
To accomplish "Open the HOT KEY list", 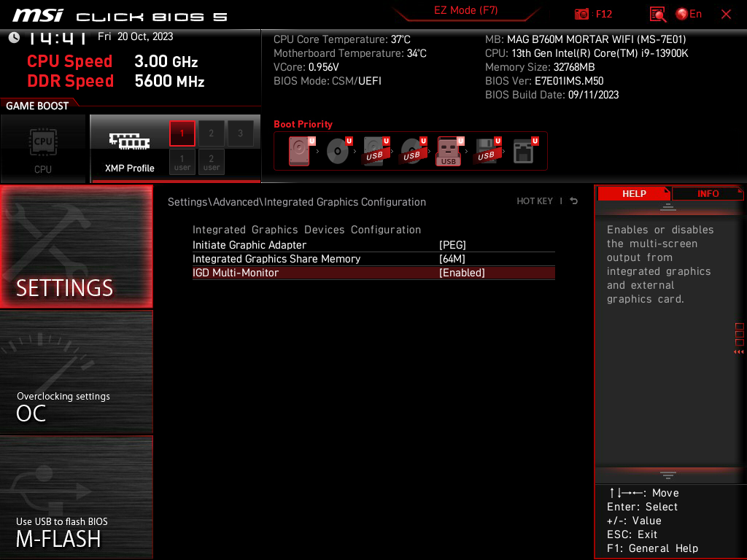I will pyautogui.click(x=535, y=201).
